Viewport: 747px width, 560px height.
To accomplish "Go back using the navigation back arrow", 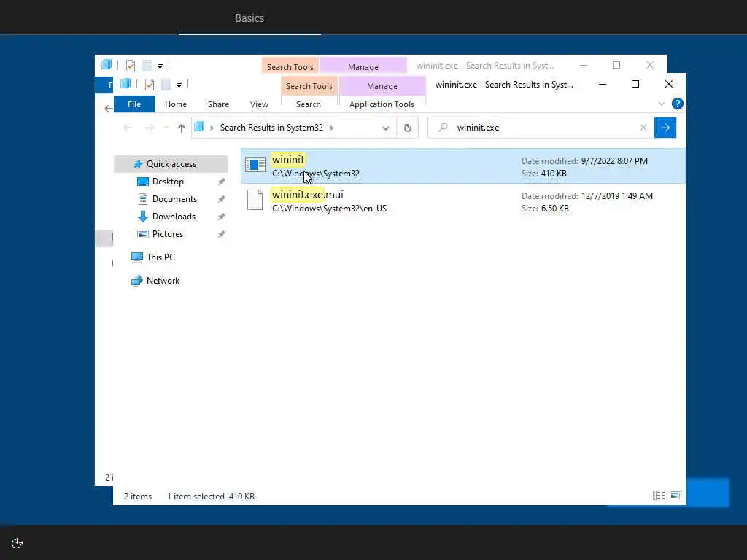I will [x=127, y=128].
